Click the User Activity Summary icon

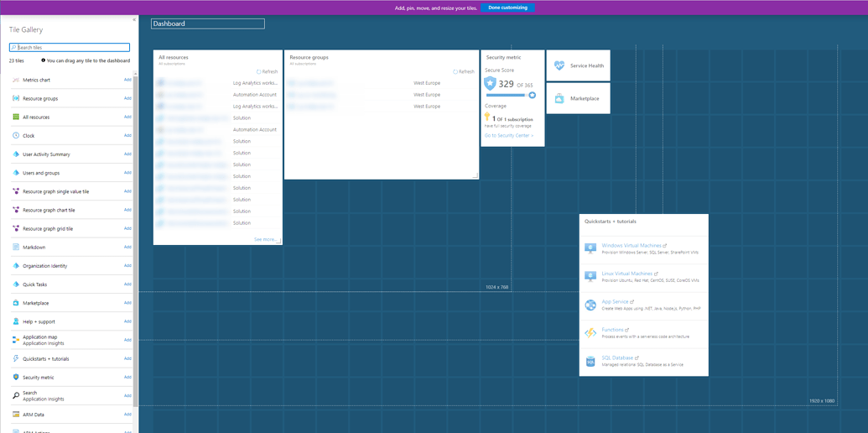pos(15,154)
